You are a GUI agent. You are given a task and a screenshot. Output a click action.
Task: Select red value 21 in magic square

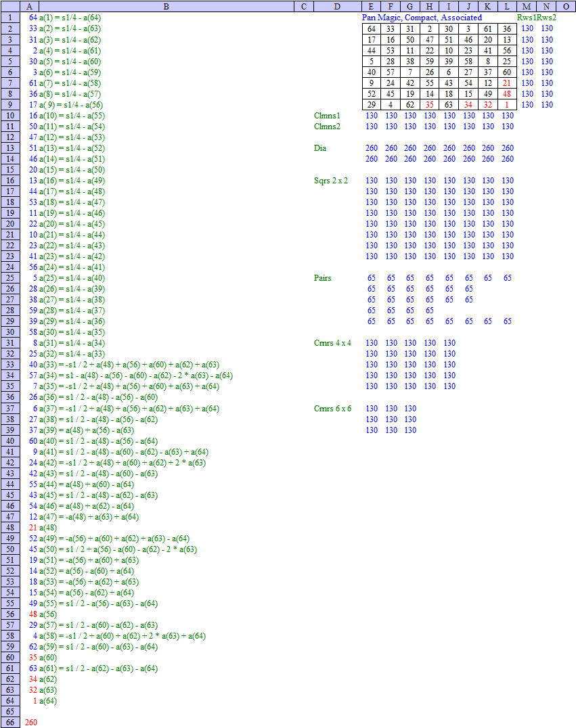pos(507,83)
